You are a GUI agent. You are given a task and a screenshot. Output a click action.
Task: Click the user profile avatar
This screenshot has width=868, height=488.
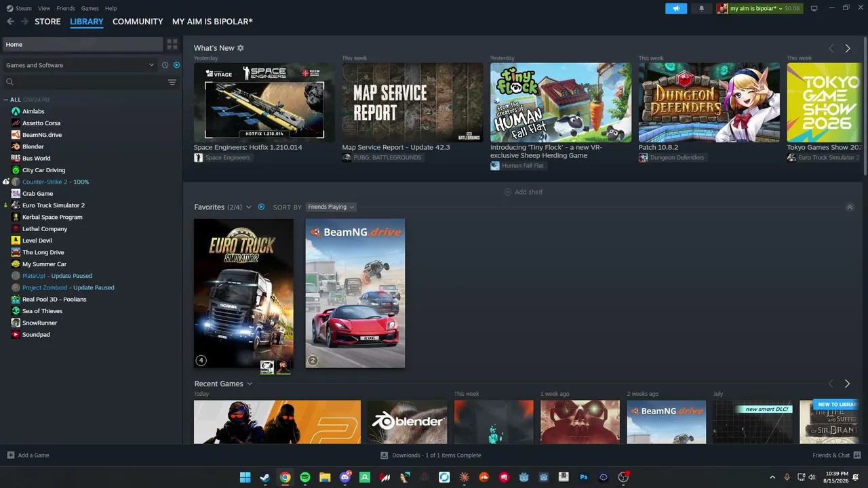723,8
